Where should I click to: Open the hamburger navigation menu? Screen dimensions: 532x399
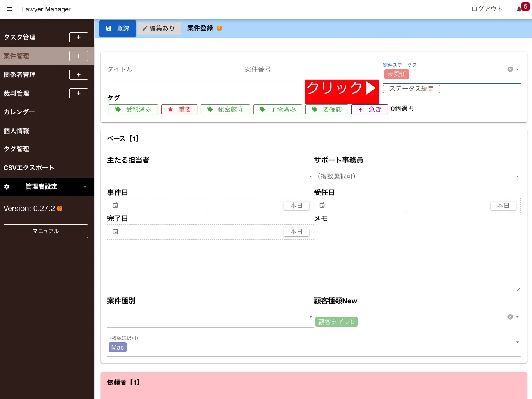coord(10,9)
